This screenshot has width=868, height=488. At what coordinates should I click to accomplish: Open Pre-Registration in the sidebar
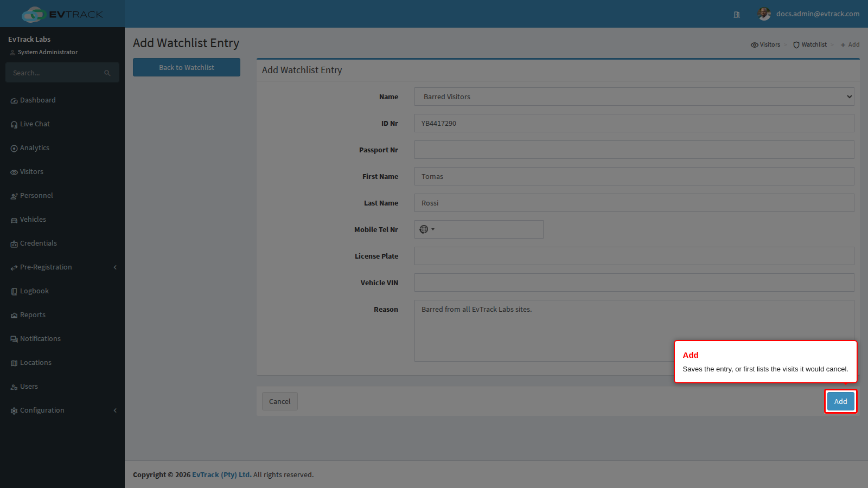click(x=62, y=267)
